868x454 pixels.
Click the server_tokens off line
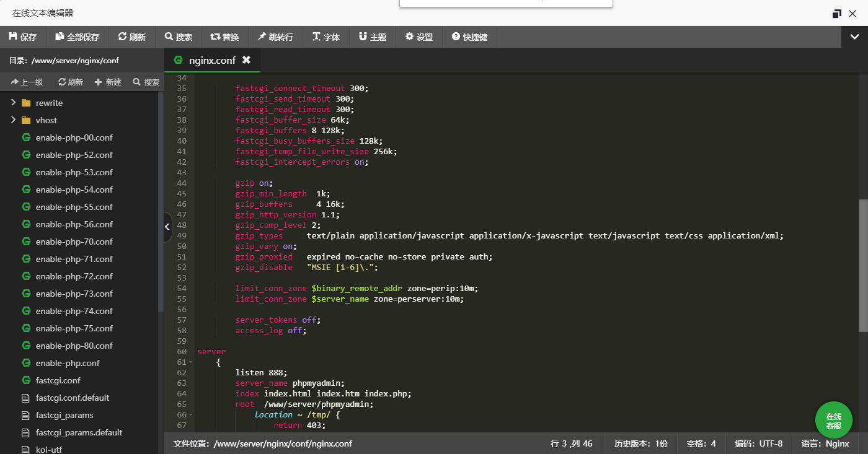(278, 320)
